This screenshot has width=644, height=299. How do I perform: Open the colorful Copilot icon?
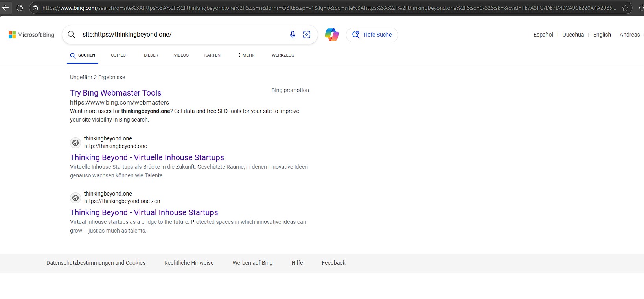pyautogui.click(x=332, y=35)
